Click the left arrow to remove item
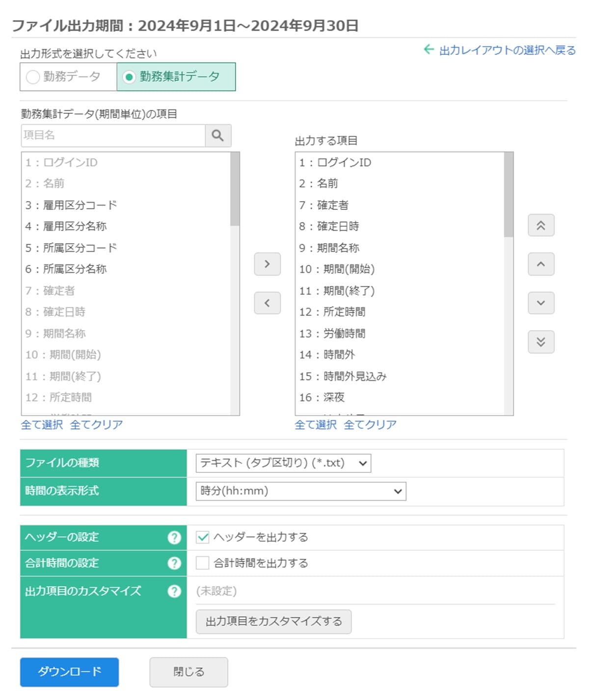Image resolution: width=589 pixels, height=700 pixels. tap(267, 303)
